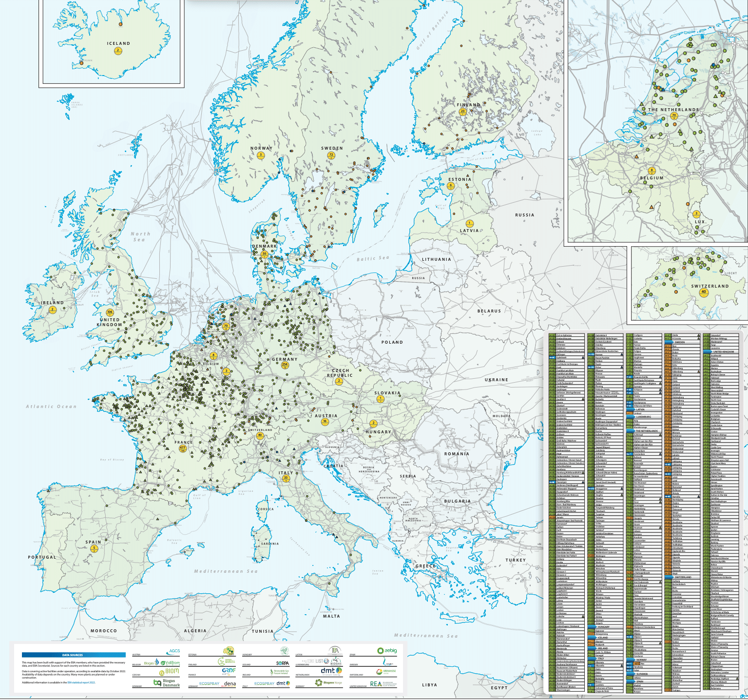
Task: Click the GRDF logo for France
Action: (x=229, y=671)
